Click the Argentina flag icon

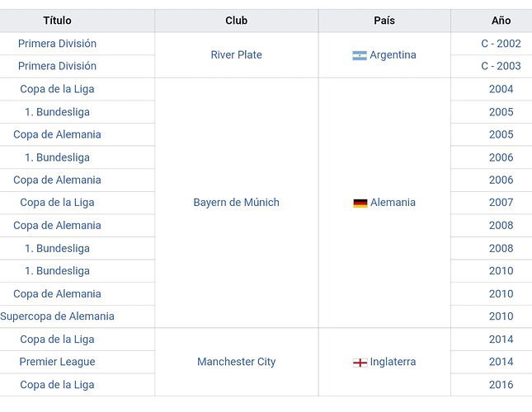click(x=360, y=55)
